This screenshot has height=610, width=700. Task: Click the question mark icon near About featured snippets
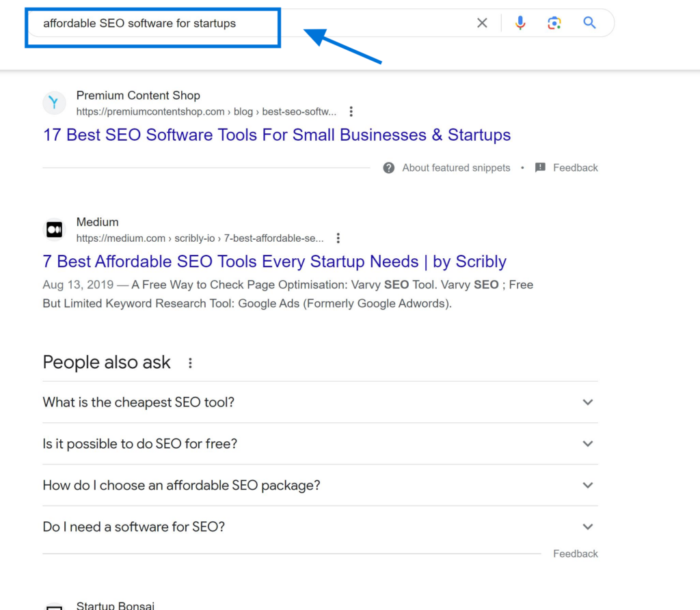click(389, 167)
